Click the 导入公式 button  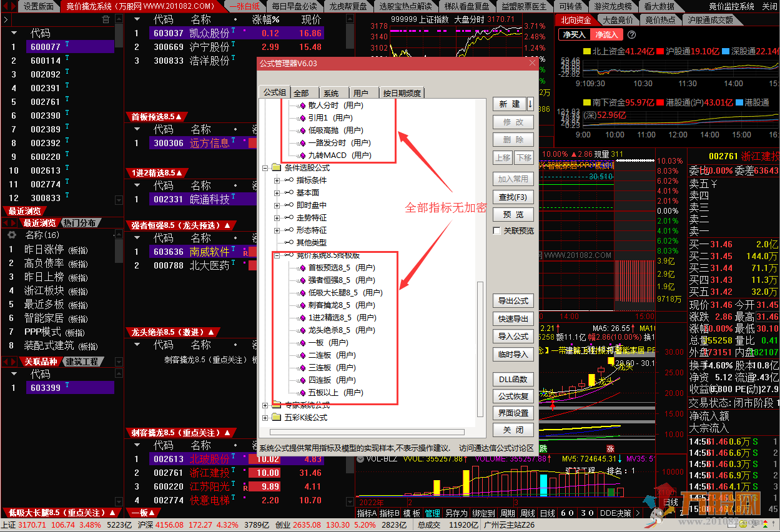513,336
